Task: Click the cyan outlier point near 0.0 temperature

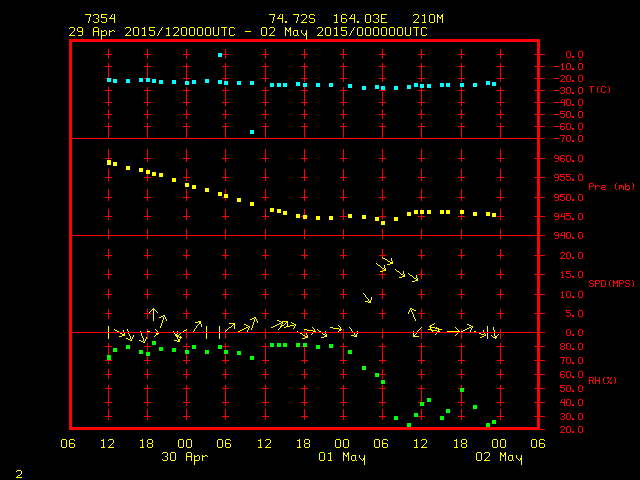Action: click(x=220, y=55)
